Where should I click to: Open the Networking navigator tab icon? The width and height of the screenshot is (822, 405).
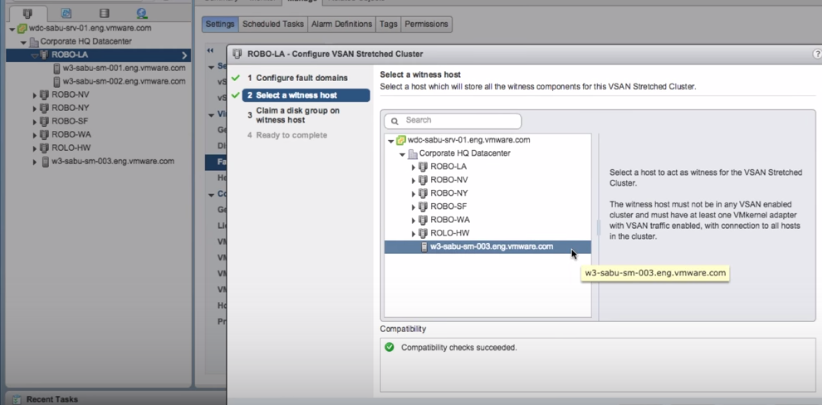pyautogui.click(x=143, y=12)
